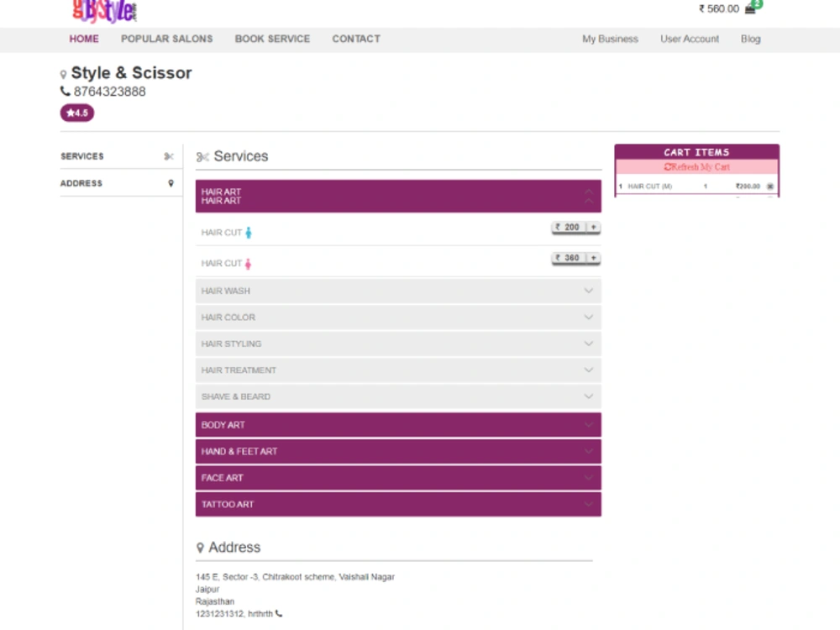Open POPULAR SALONS menu item
Viewport: 840px width, 630px height.
(166, 39)
